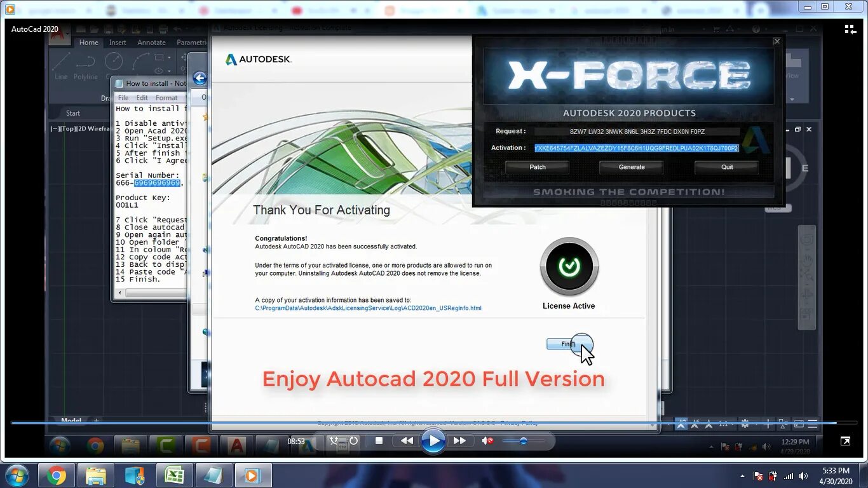Viewport: 868px width, 488px height.
Task: Switch to Library using the top-right icon
Action: pos(850,29)
